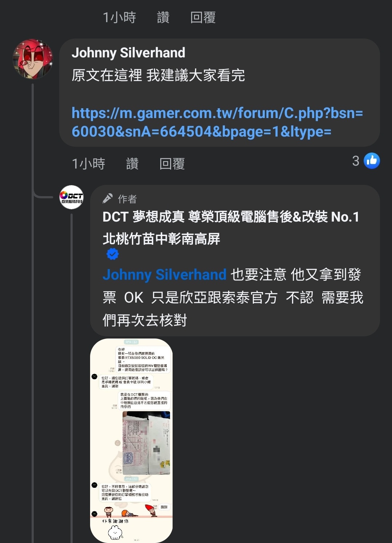Open DCT page round logo avatar
The width and height of the screenshot is (392, 543).
pos(72,197)
